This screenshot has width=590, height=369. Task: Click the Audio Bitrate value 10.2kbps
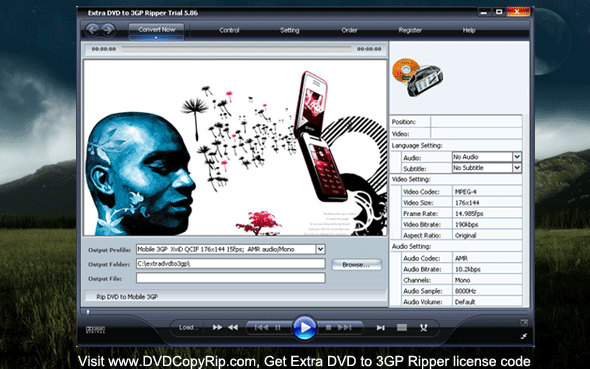point(468,269)
